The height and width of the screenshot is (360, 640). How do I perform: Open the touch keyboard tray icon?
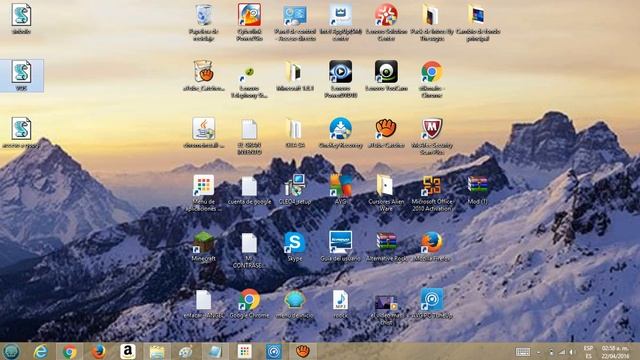(523, 352)
